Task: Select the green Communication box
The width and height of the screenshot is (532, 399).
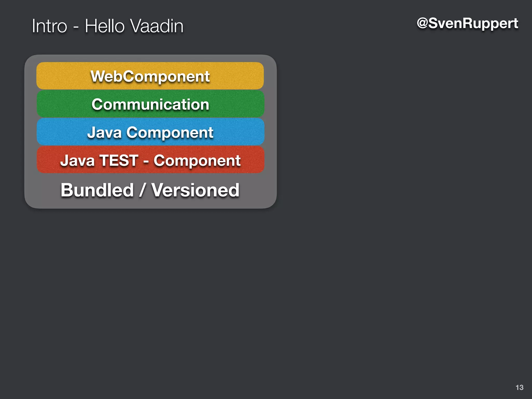Action: click(150, 104)
